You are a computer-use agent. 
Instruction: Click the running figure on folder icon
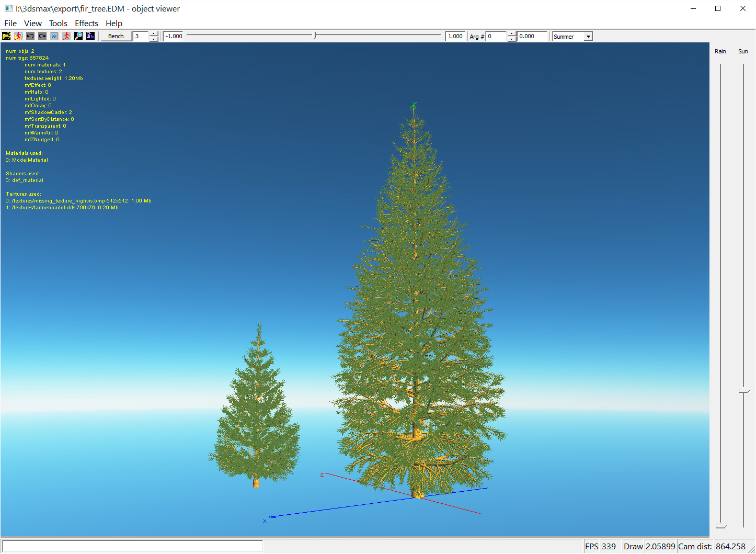coord(18,36)
